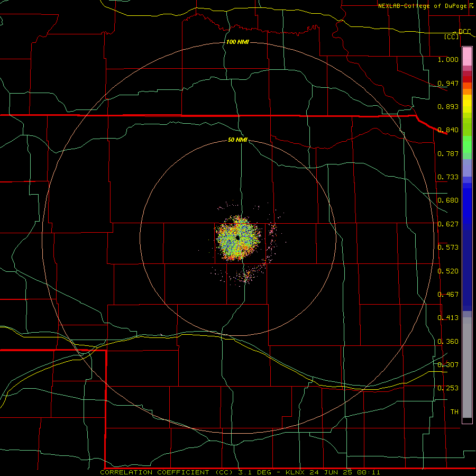The image size is (476, 476).
Task: Click the 0.680 scale value
Action: click(448, 200)
